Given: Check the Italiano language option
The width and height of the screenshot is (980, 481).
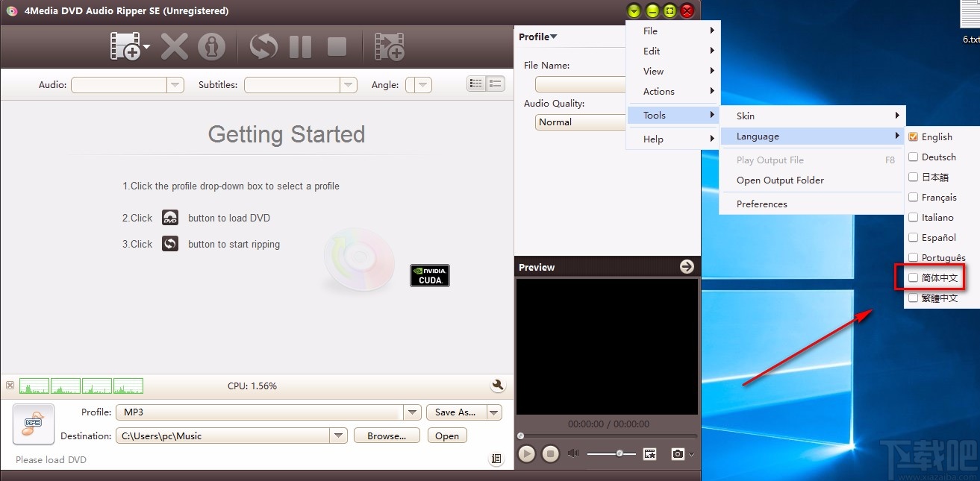Looking at the screenshot, I should click(913, 217).
